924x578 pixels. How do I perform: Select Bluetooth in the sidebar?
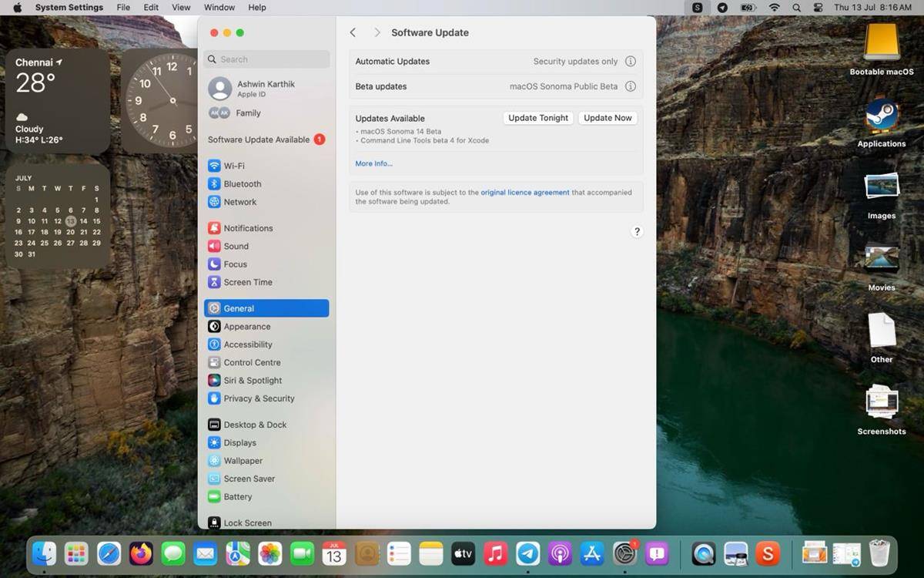coord(243,183)
